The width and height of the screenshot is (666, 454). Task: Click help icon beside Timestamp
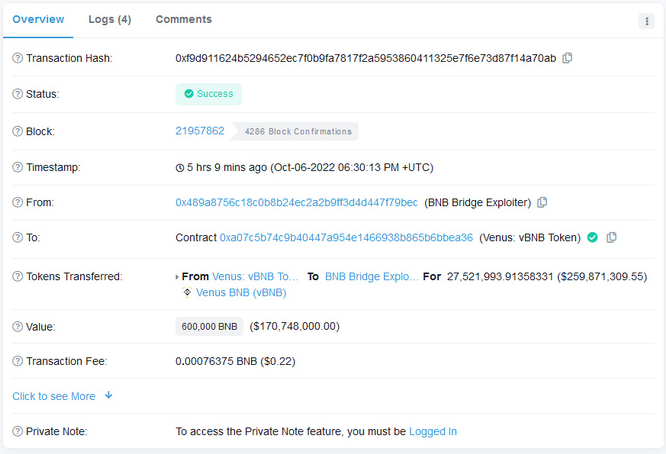[x=17, y=167]
